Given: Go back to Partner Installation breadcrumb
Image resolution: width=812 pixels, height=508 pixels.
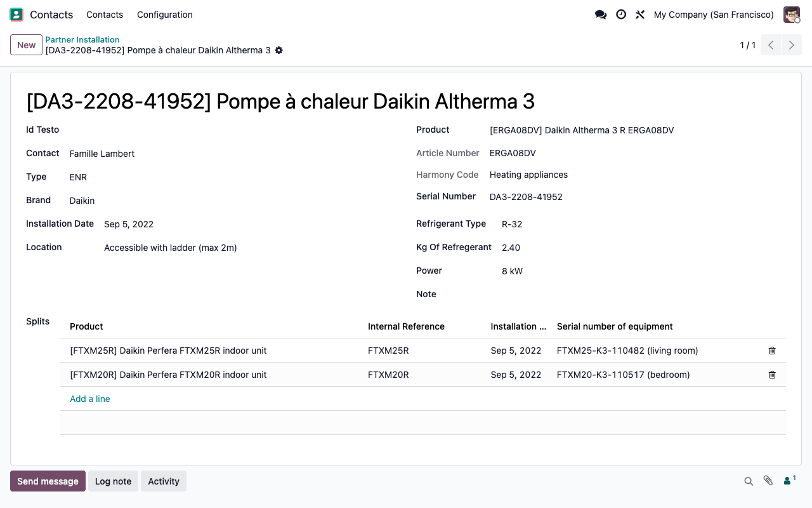Looking at the screenshot, I should [82, 39].
